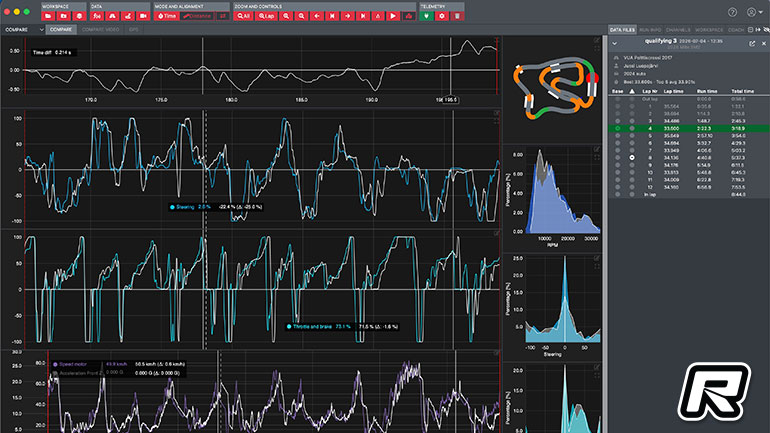Click the third Data group icon
770x433 pixels.
[x=128, y=16]
